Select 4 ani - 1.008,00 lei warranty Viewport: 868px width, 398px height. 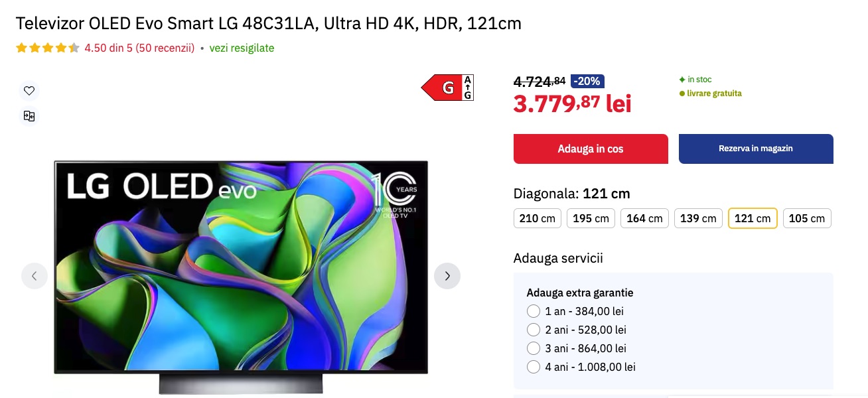[534, 367]
